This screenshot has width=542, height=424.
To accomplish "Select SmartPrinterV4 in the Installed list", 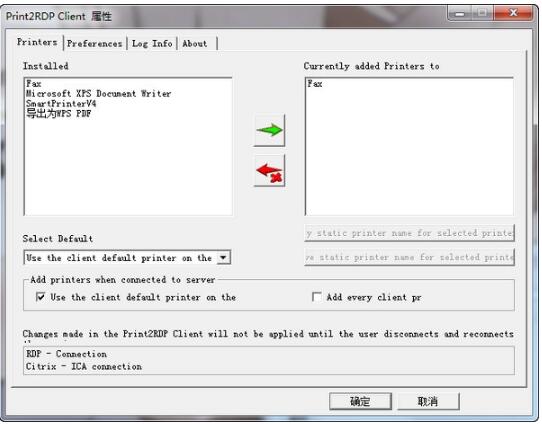I will tap(61, 104).
